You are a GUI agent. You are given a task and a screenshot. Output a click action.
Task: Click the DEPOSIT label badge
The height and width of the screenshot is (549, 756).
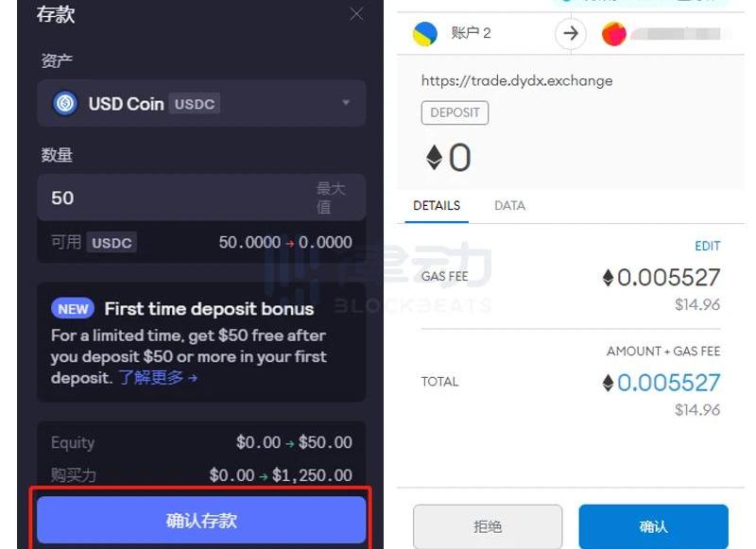pyautogui.click(x=455, y=112)
